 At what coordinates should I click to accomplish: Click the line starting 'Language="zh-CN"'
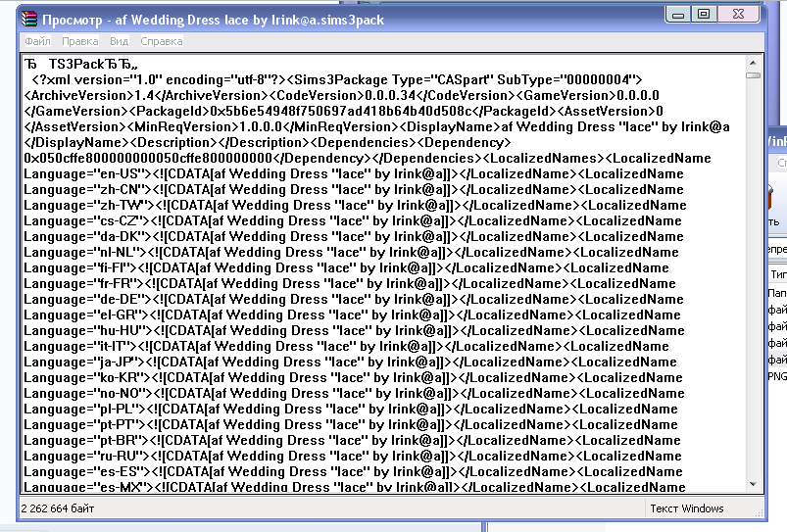pos(354,189)
